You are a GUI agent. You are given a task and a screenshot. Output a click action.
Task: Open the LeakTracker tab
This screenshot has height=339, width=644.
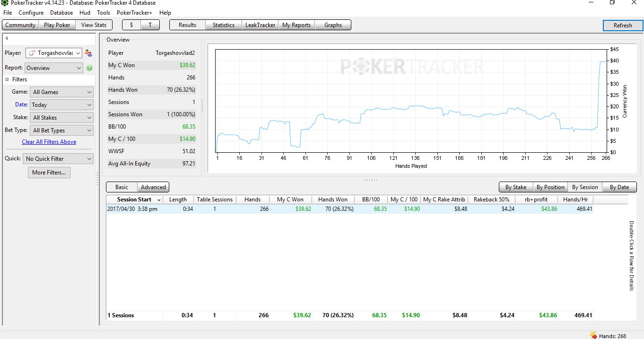260,25
